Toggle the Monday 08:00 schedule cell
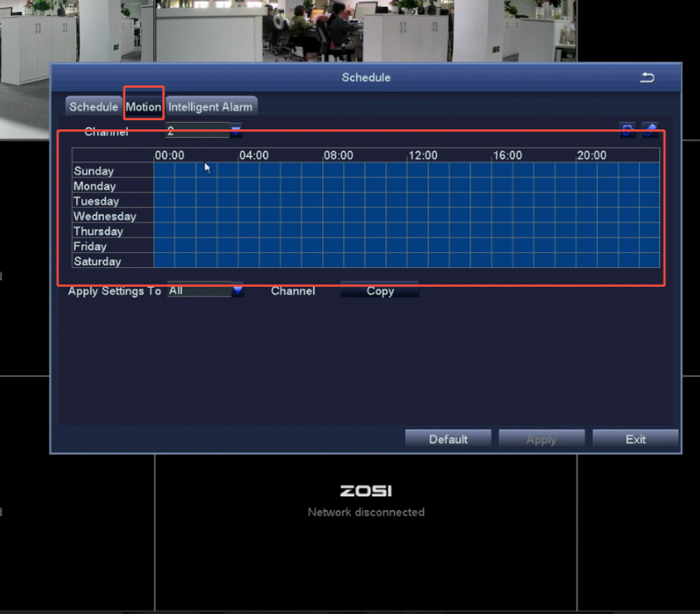This screenshot has width=700, height=614. pyautogui.click(x=333, y=185)
